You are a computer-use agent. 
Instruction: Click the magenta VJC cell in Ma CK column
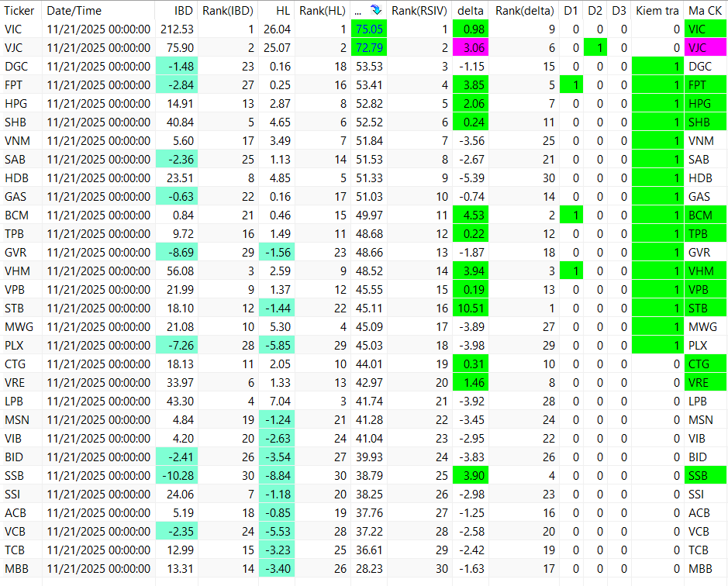pyautogui.click(x=706, y=48)
